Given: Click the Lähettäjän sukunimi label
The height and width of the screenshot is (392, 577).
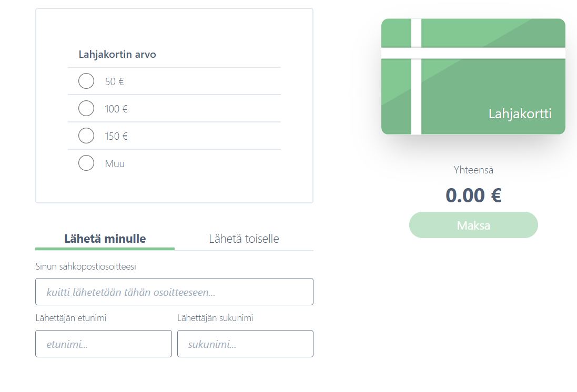Looking at the screenshot, I should tap(215, 318).
